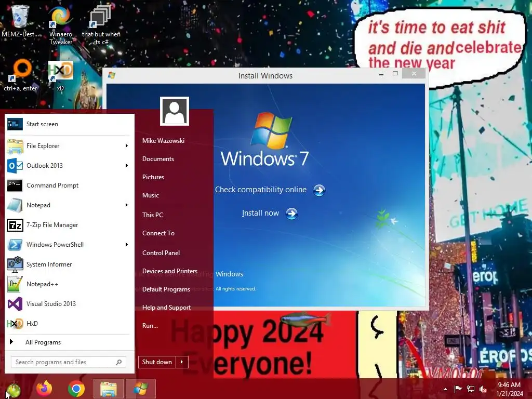The width and height of the screenshot is (532, 399).
Task: Launch Firefox from the taskbar
Action: tap(44, 389)
